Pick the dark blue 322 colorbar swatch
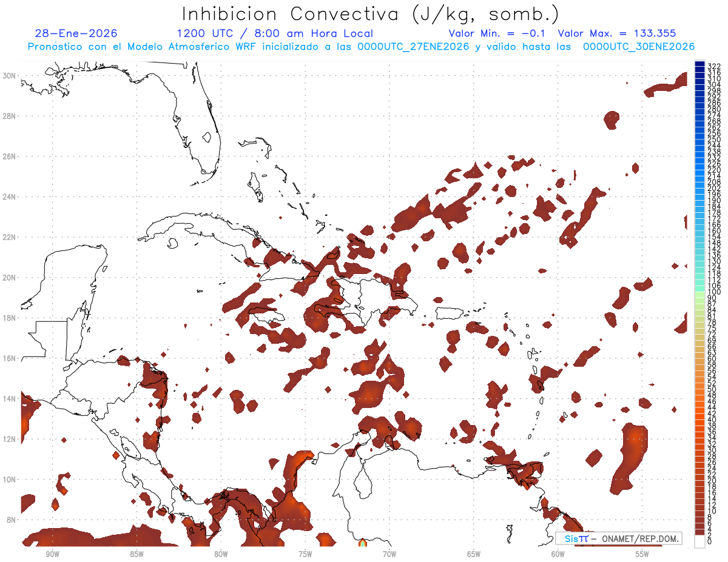The width and height of the screenshot is (728, 562). pos(699,64)
